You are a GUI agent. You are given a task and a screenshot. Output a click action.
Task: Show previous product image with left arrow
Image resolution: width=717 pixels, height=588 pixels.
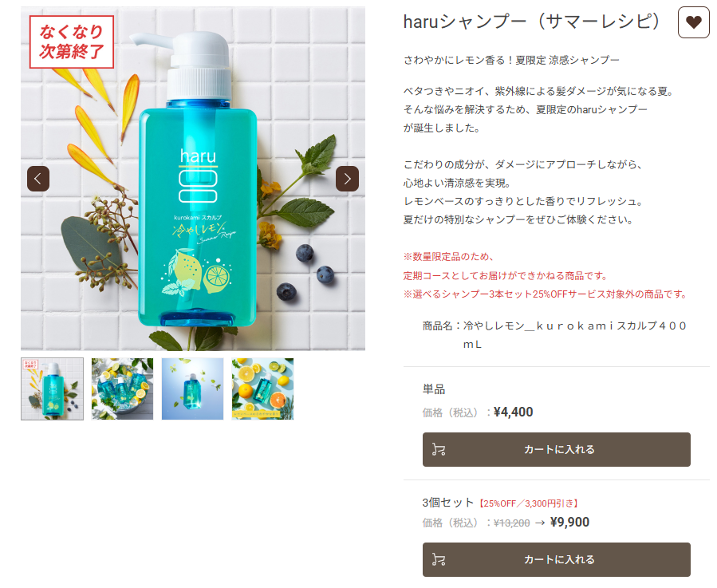click(x=38, y=179)
